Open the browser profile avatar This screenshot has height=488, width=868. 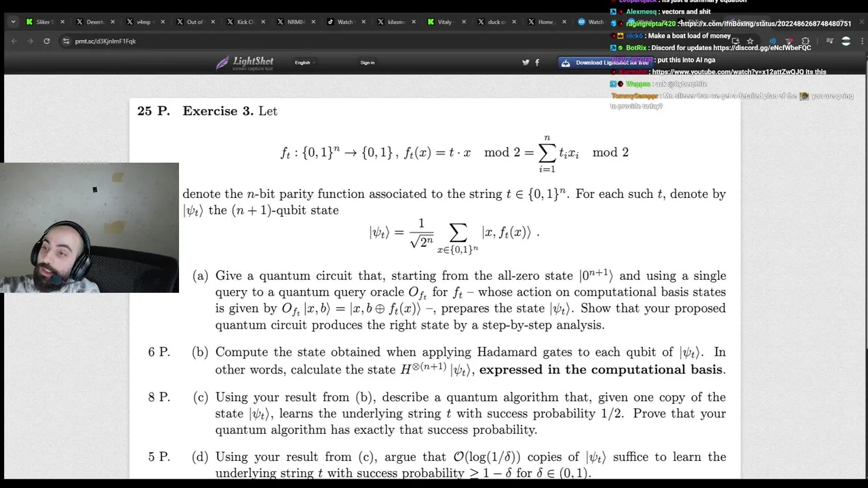[846, 41]
